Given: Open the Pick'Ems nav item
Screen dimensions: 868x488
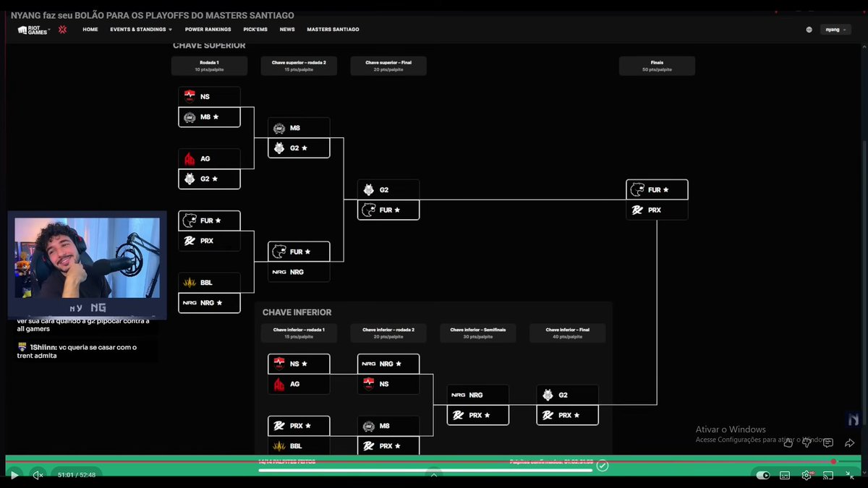Looking at the screenshot, I should (x=255, y=30).
